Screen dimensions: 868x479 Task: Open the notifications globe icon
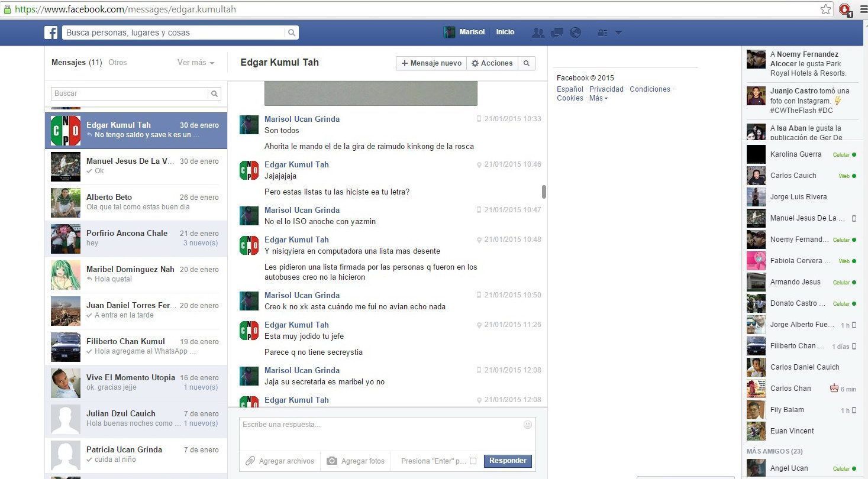(x=575, y=33)
